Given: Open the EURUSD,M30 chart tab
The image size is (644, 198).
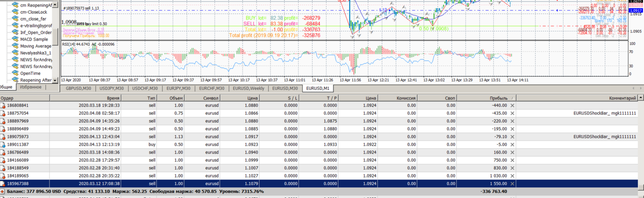Looking at the screenshot, I should click(x=285, y=88).
